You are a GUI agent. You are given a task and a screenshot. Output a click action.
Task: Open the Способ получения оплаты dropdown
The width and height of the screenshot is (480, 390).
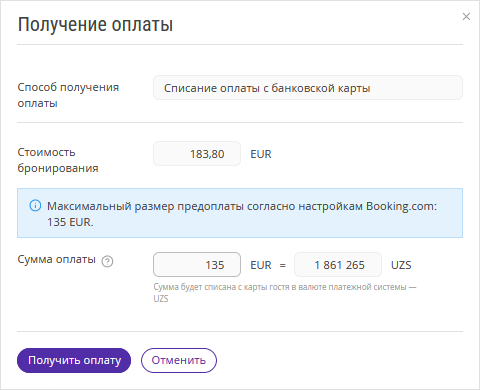308,88
